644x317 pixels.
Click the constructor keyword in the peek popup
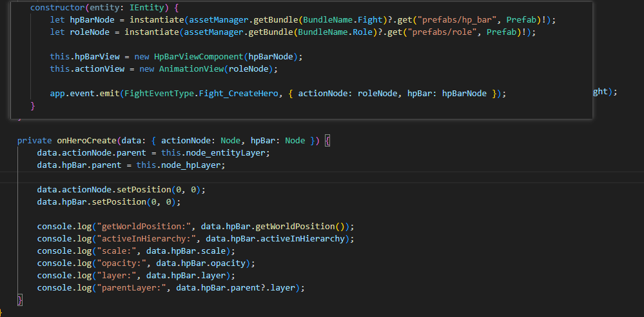click(57, 7)
